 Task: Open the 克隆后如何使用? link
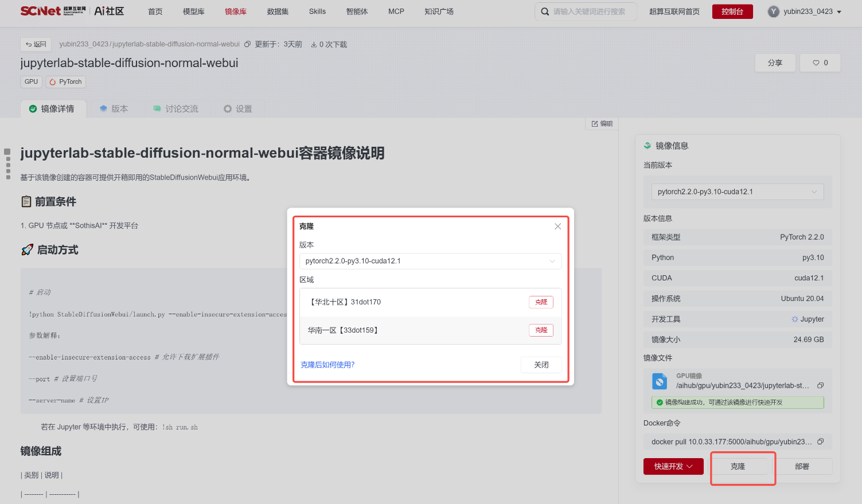[x=327, y=365]
